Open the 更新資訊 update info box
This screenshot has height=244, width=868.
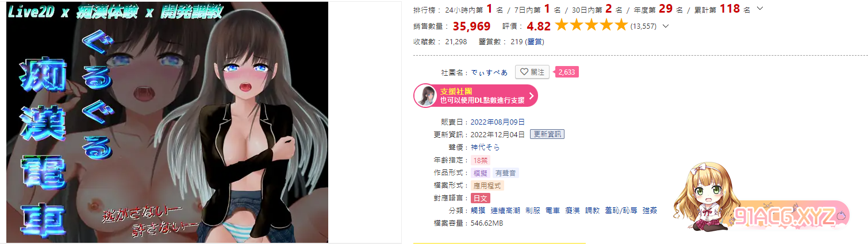point(547,134)
